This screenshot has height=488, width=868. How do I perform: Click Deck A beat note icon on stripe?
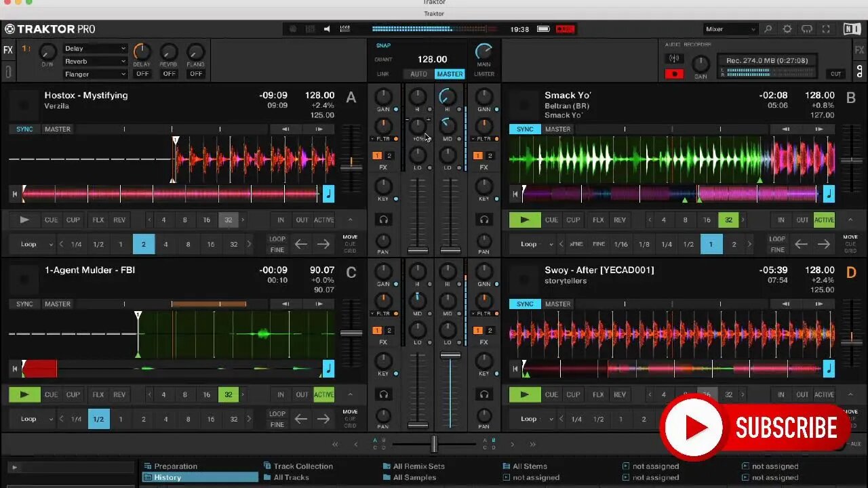pos(328,194)
